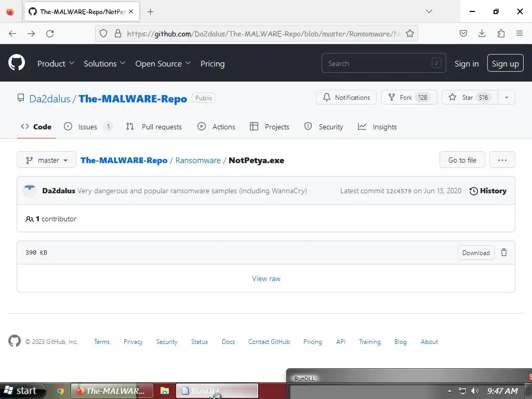Focus the GitHub search field
The height and width of the screenshot is (399, 532).
[383, 63]
